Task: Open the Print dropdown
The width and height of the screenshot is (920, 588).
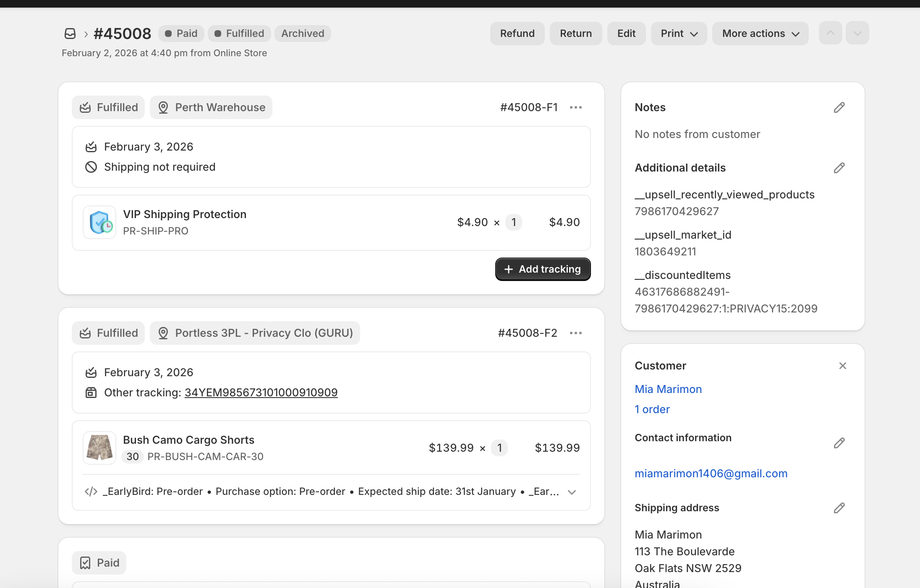Action: (x=679, y=34)
